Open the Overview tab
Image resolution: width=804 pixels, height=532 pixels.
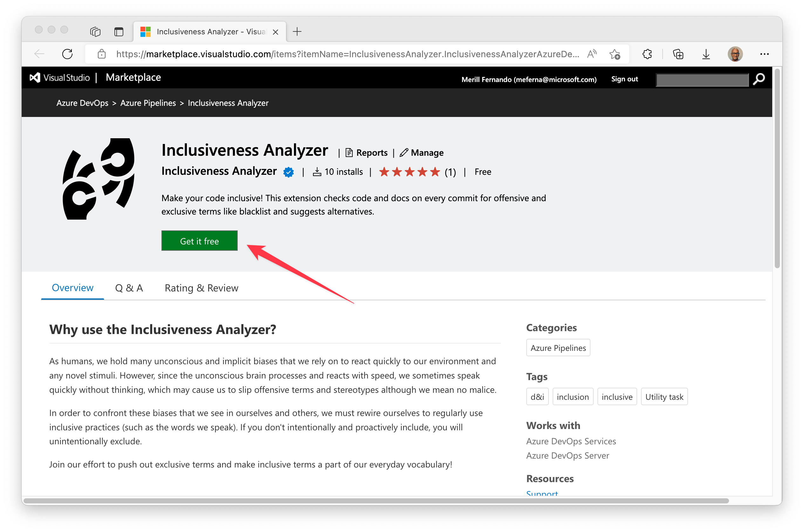(73, 288)
